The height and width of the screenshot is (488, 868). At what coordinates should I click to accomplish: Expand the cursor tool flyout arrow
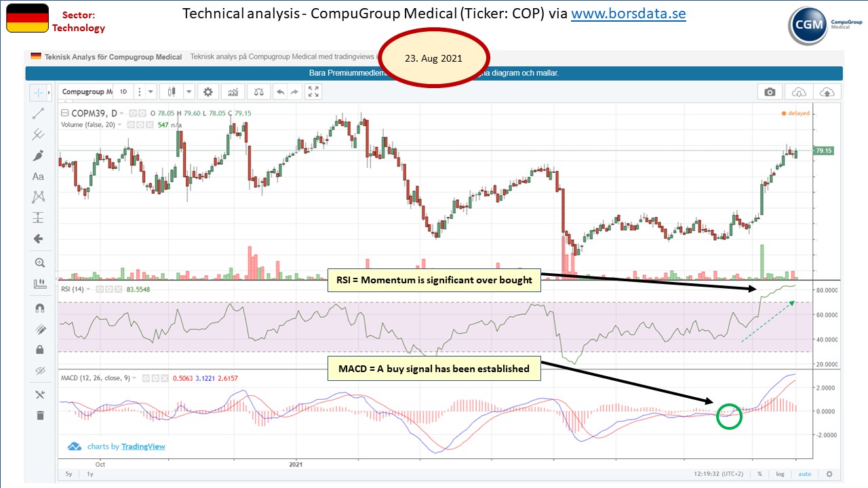pos(49,92)
